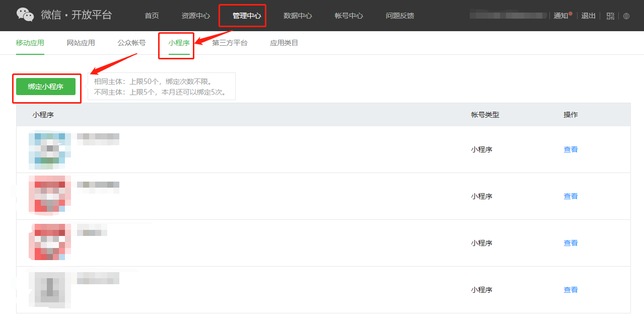Switch to the 第三方平台 tab
This screenshot has height=329, width=644.
230,43
